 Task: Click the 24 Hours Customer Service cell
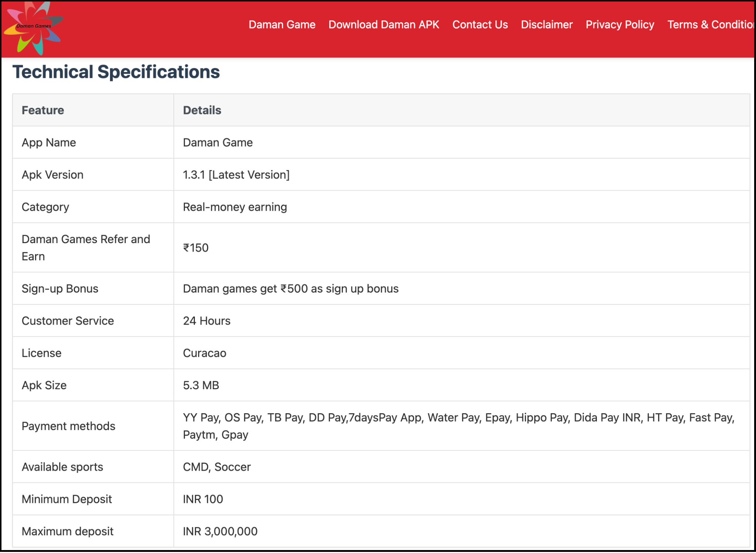pos(206,321)
